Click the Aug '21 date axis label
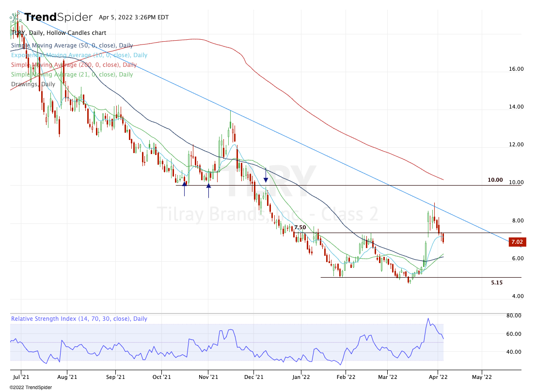 point(67,377)
